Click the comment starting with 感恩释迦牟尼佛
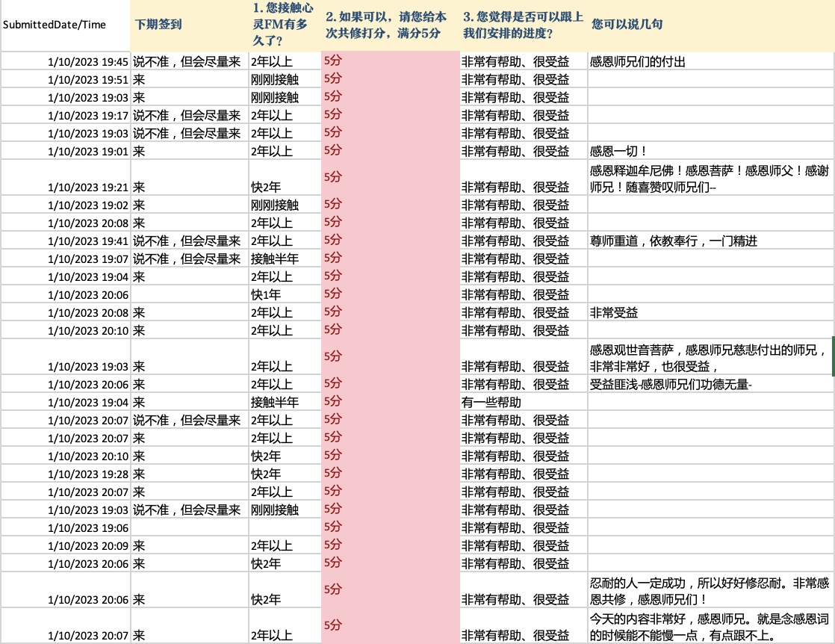Viewport: 835px width, 644px height. coord(709,178)
